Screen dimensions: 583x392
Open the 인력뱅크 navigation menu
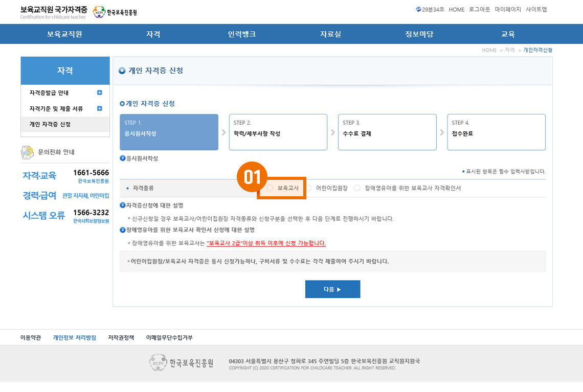(242, 34)
